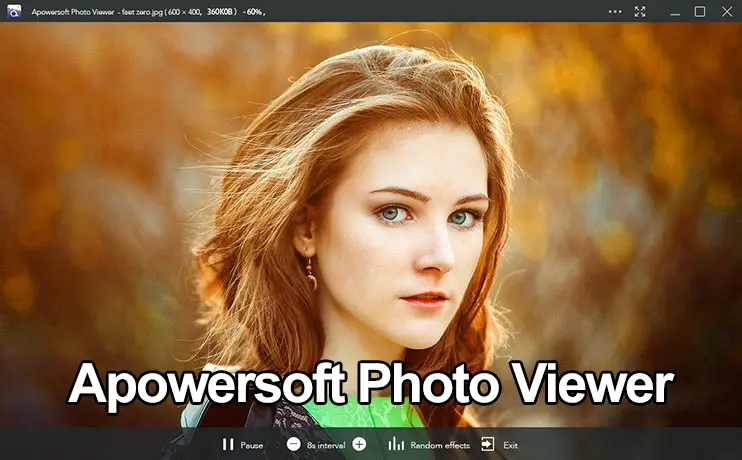Click the 8s interval label
Viewport: 742px width, 460px height.
326,445
